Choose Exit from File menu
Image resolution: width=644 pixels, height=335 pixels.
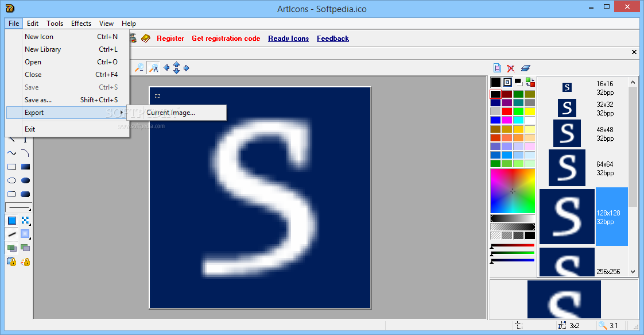click(x=68, y=129)
